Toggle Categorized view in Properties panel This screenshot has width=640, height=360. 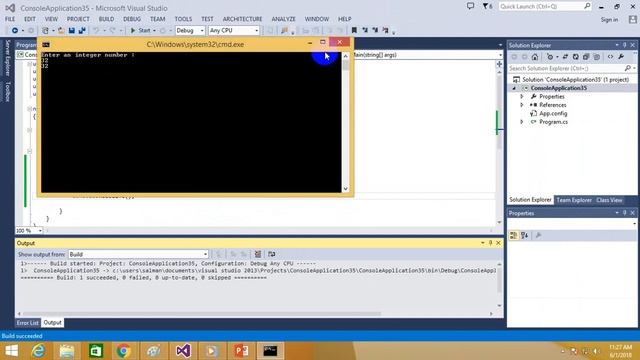(x=514, y=236)
